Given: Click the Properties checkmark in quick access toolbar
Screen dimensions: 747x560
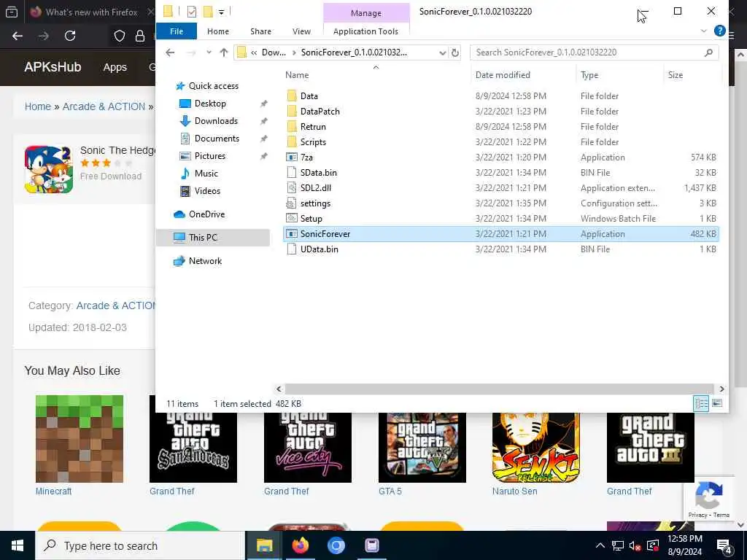Looking at the screenshot, I should coord(192,12).
